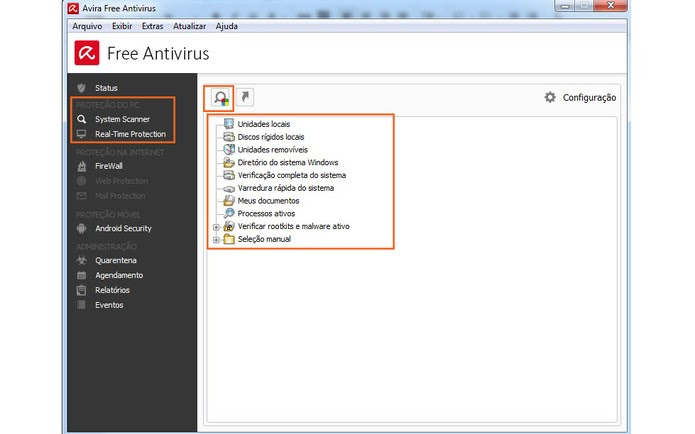Click the Unidades removíveis disc icon

tap(229, 149)
